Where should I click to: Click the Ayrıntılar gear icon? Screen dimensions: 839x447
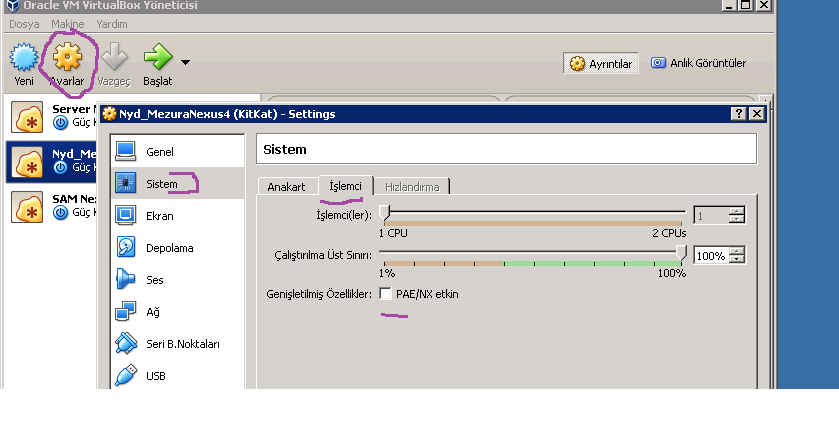[x=577, y=64]
